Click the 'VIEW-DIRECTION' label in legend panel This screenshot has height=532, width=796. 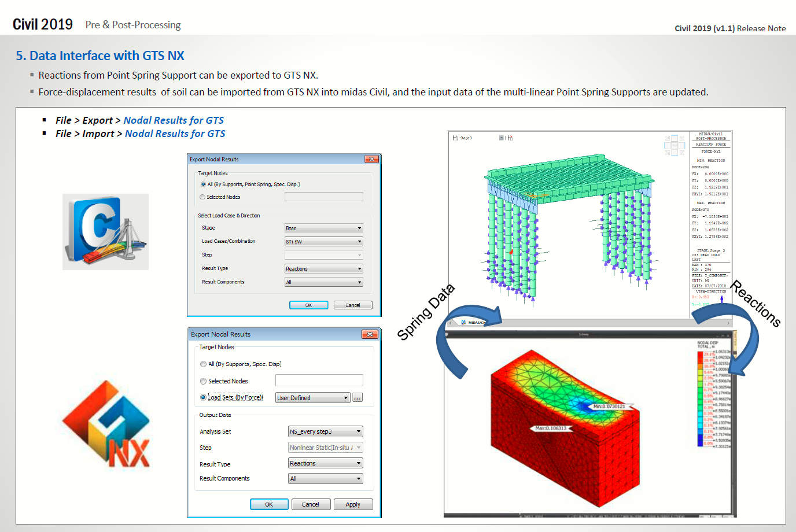(x=711, y=292)
